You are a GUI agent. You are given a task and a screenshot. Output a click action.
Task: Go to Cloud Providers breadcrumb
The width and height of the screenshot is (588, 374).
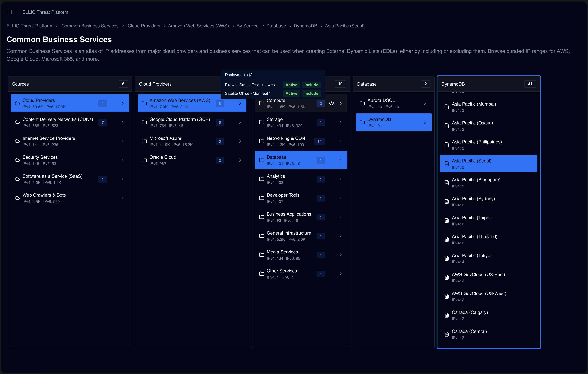tap(144, 26)
